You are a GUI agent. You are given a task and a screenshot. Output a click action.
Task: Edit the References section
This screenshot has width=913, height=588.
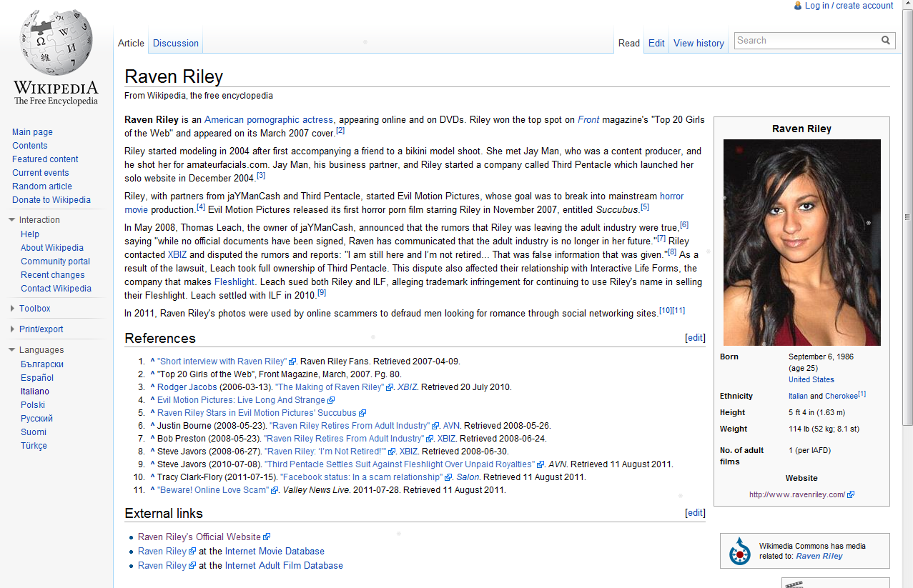click(x=695, y=338)
